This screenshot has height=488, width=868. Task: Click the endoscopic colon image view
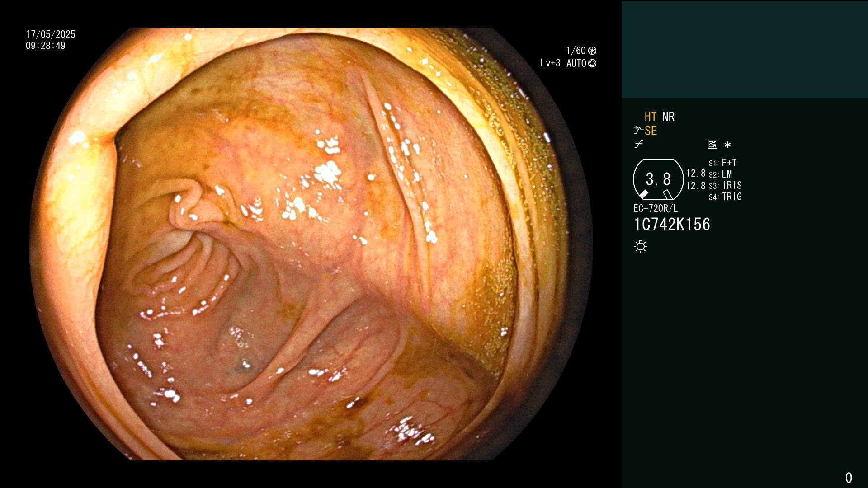click(x=311, y=244)
